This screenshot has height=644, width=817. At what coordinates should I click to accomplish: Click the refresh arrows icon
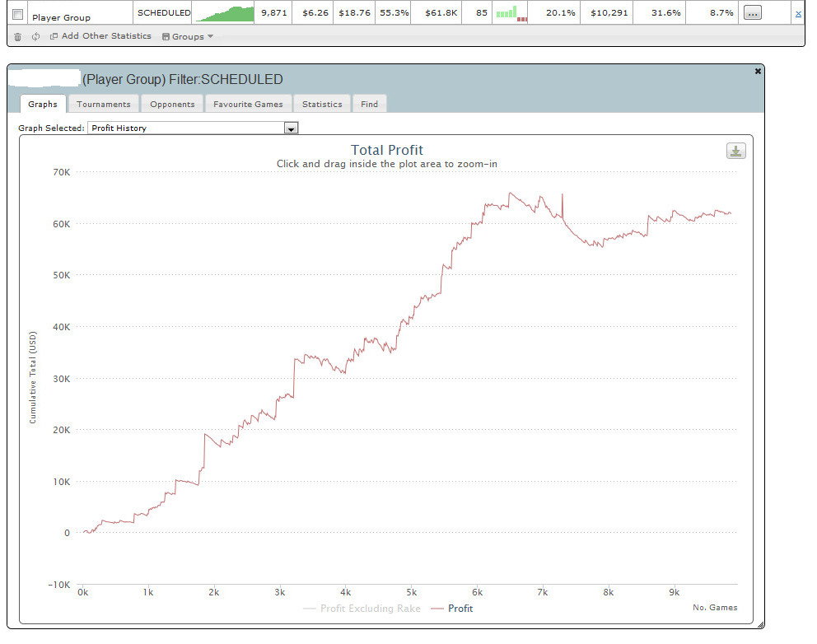(35, 36)
